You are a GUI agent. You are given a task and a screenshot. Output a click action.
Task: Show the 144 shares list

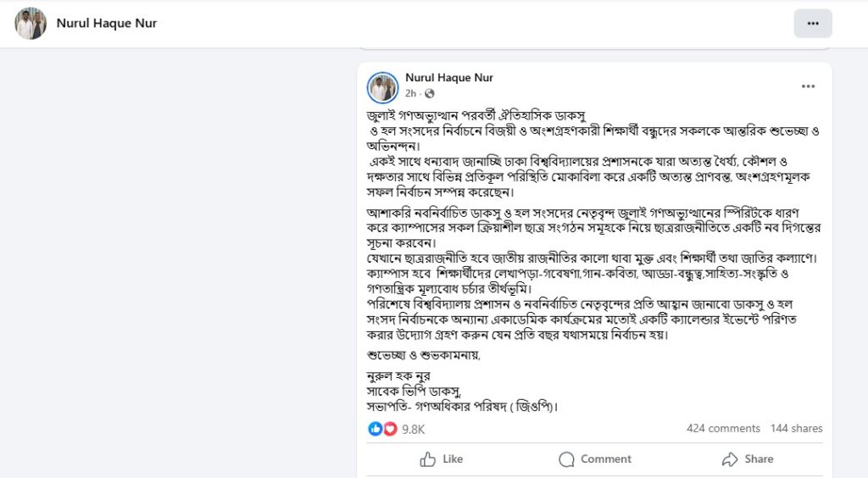coord(796,429)
